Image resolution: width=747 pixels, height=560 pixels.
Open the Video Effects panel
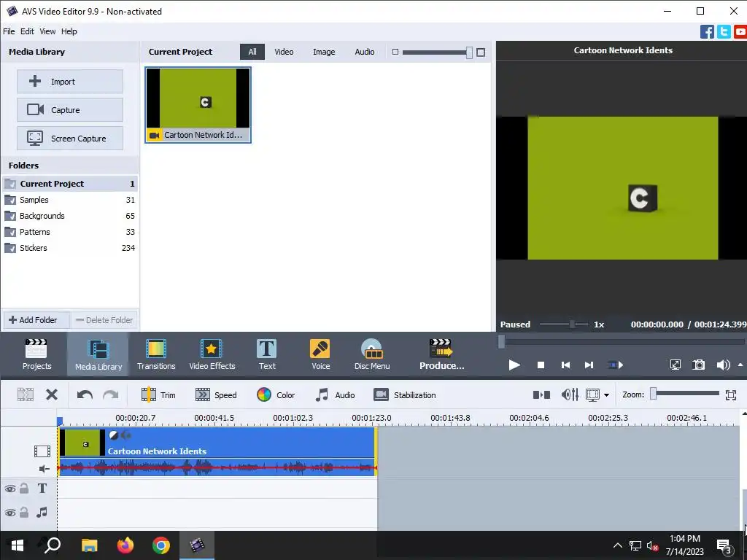click(212, 354)
